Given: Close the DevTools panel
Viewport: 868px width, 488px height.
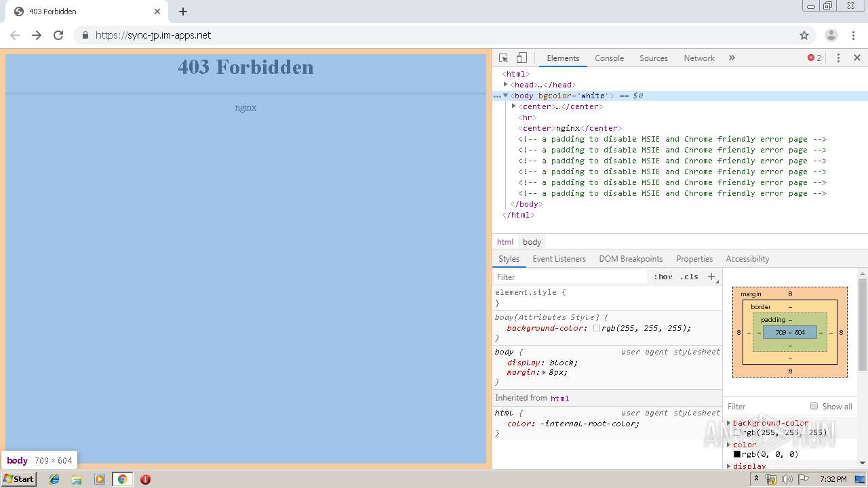Looking at the screenshot, I should point(857,58).
